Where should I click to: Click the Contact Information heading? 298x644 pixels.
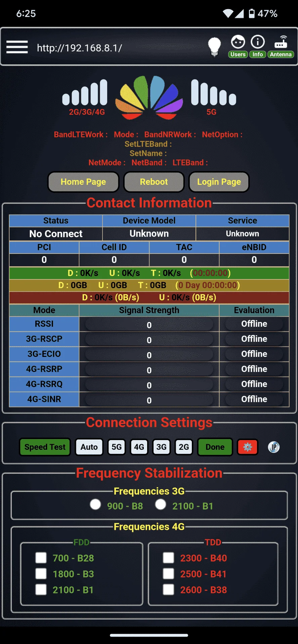tap(149, 203)
